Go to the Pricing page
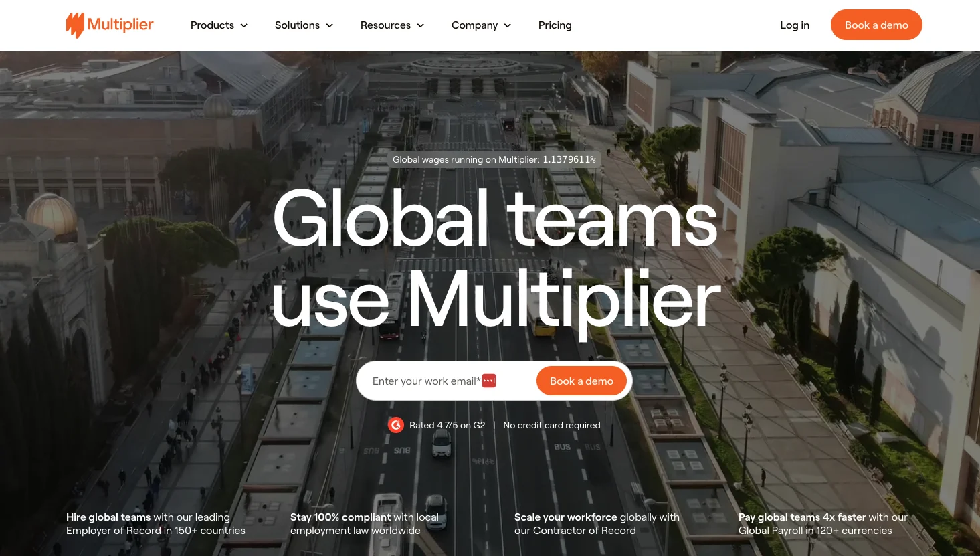 click(x=555, y=25)
